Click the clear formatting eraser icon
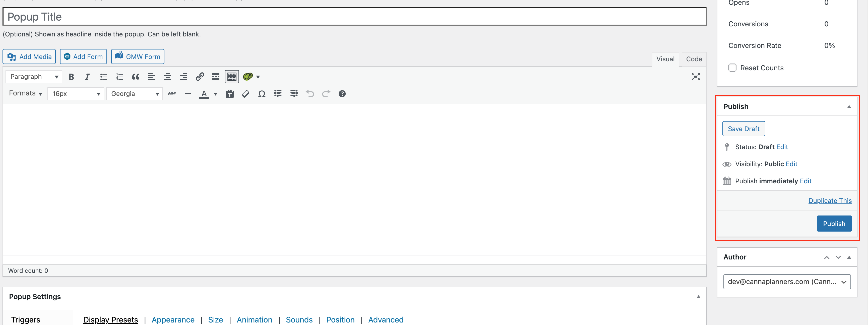The height and width of the screenshot is (325, 868). [246, 94]
